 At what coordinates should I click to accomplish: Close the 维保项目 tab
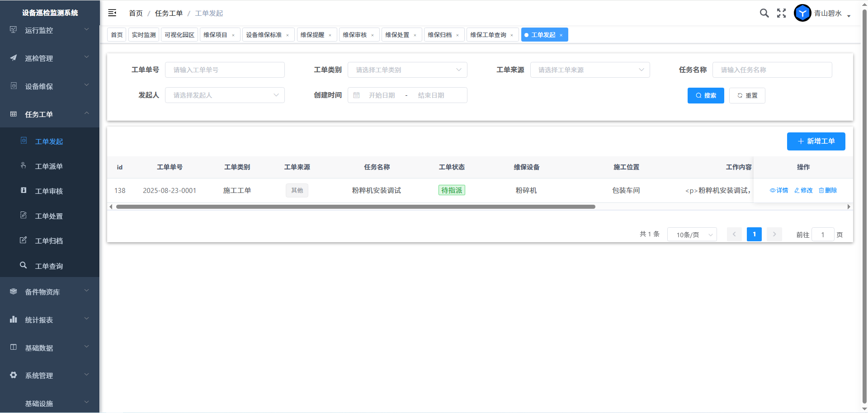click(233, 35)
